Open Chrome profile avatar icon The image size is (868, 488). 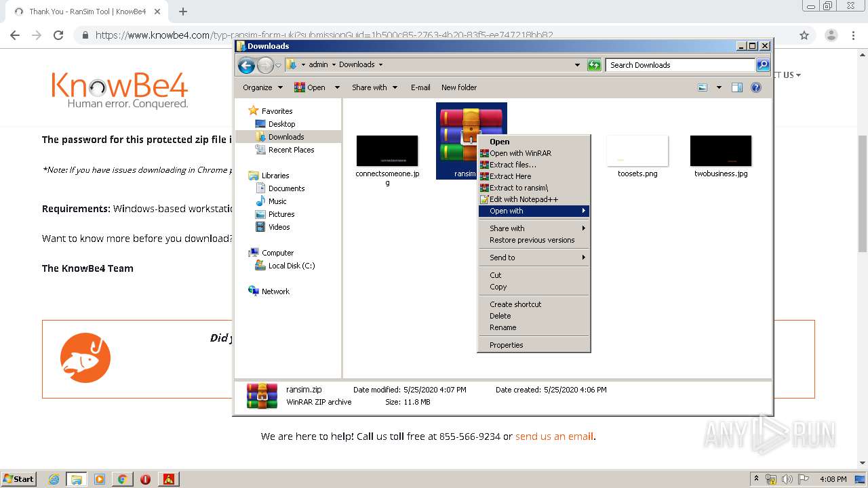(831, 35)
